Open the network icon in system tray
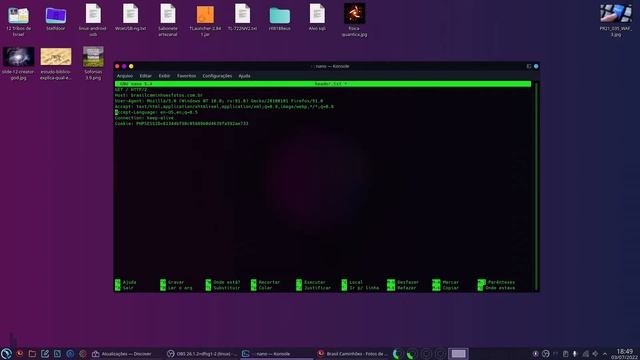The width and height of the screenshot is (640, 360). point(585,354)
